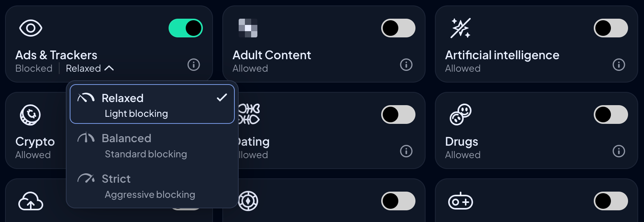This screenshot has height=222, width=644.
Task: Click the Adult Content pixelated icon
Action: [248, 28]
